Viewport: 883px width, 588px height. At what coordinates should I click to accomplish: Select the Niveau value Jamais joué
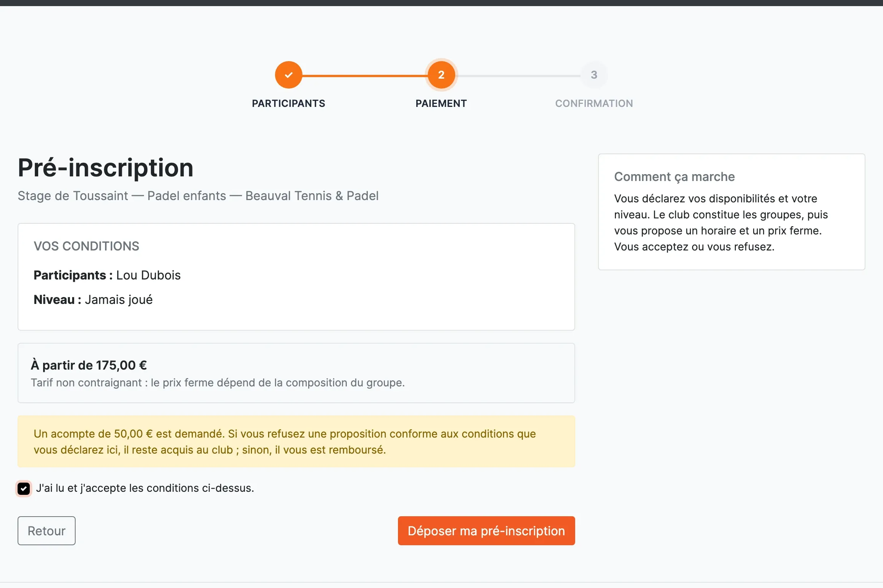[119, 300]
